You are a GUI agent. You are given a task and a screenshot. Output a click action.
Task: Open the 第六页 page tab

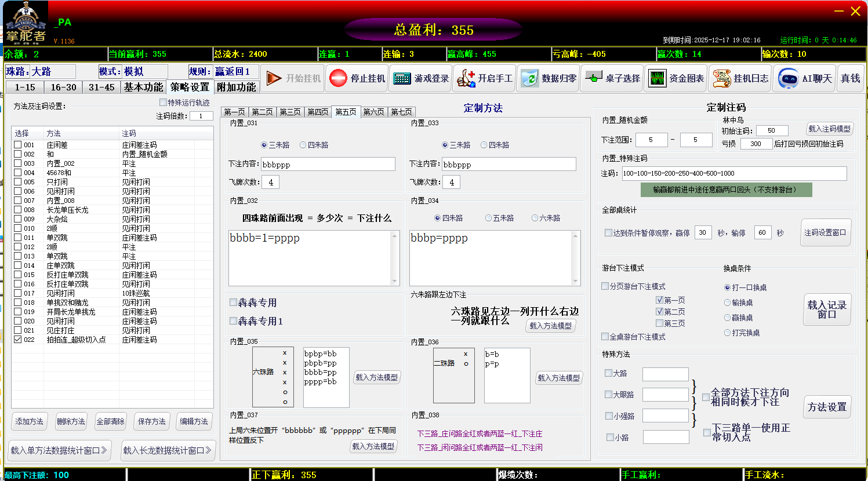click(373, 112)
